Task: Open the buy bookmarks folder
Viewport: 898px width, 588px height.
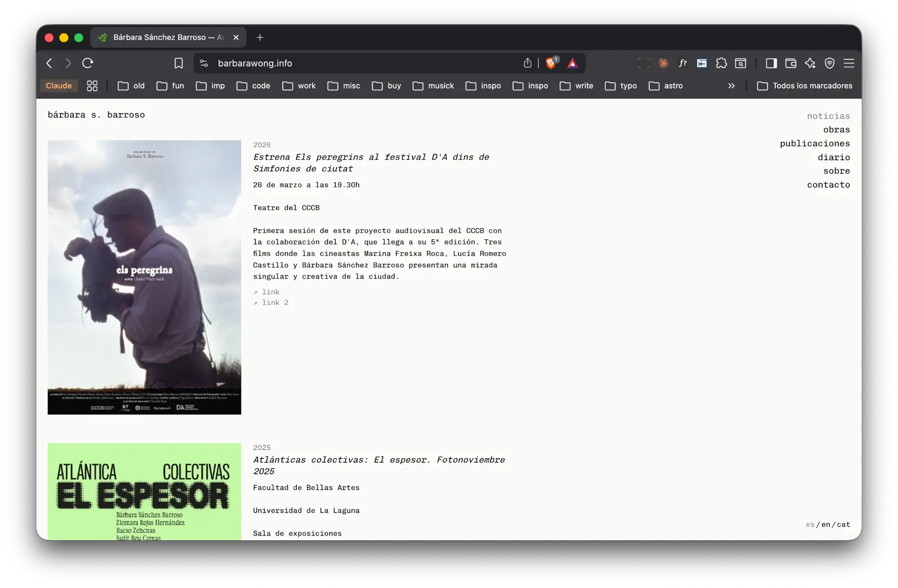Action: [x=387, y=86]
